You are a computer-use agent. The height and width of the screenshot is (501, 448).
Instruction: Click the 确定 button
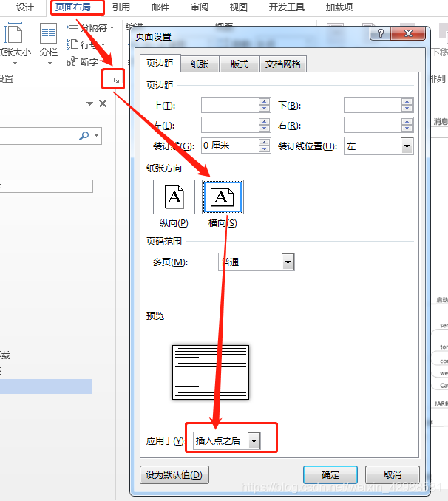point(330,475)
